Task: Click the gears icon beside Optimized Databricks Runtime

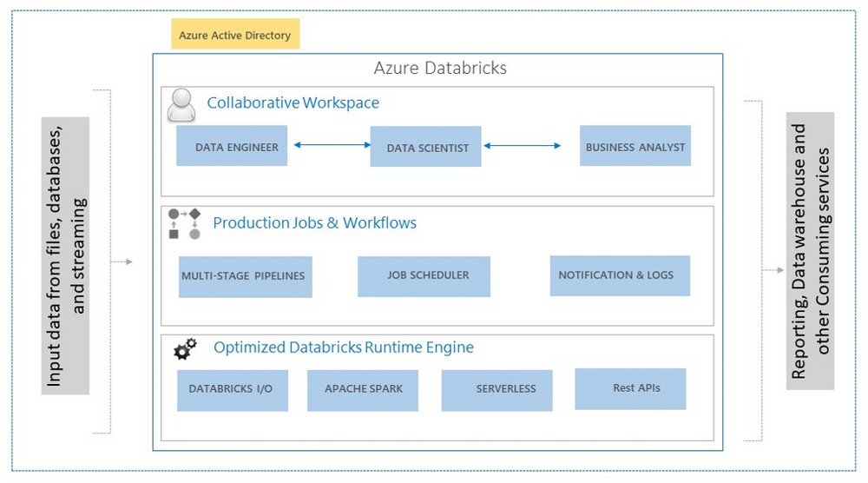Action: (x=186, y=349)
